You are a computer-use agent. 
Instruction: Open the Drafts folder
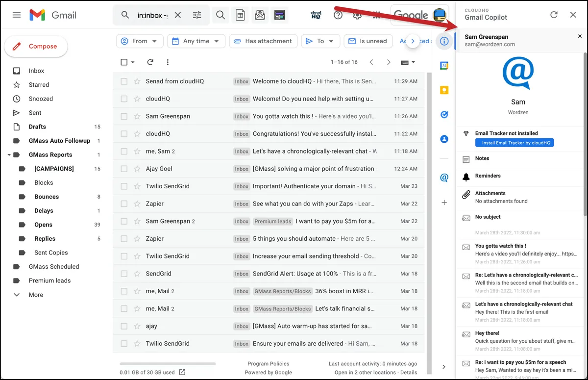[37, 127]
